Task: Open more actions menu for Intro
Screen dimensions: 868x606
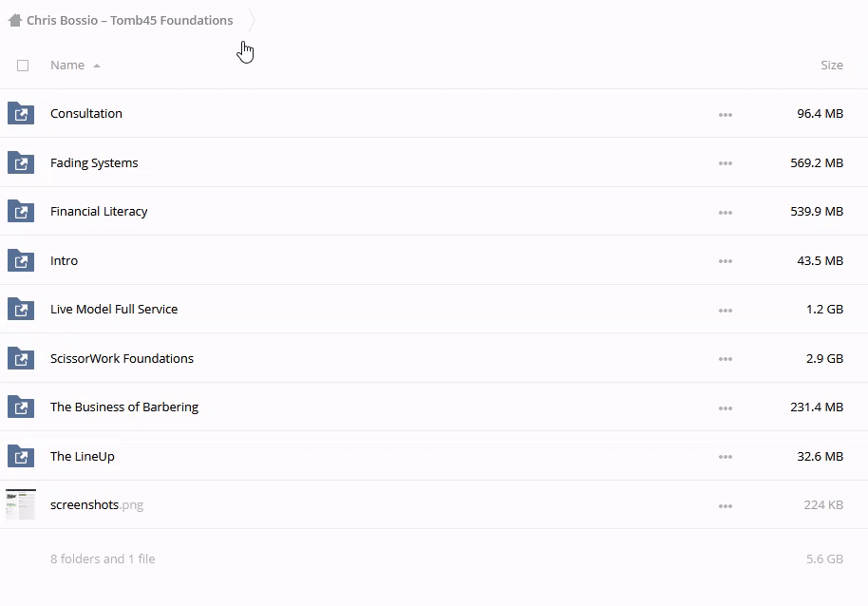Action: coord(726,261)
